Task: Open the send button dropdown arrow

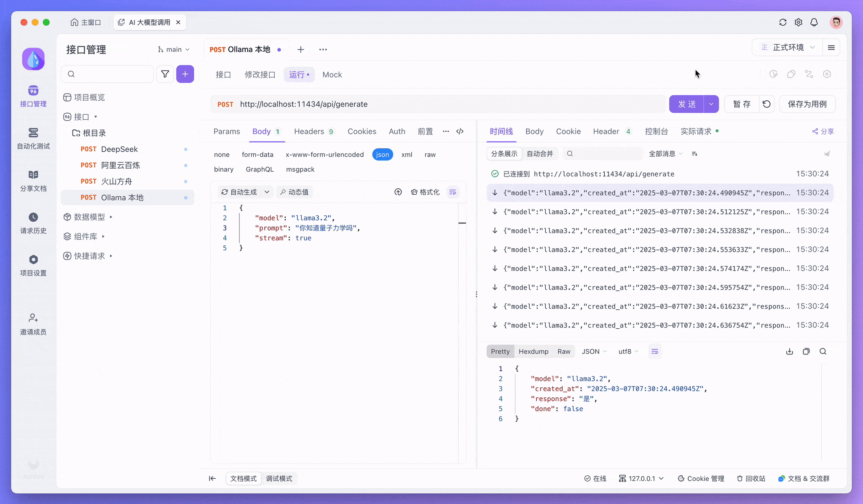Action: tap(711, 104)
